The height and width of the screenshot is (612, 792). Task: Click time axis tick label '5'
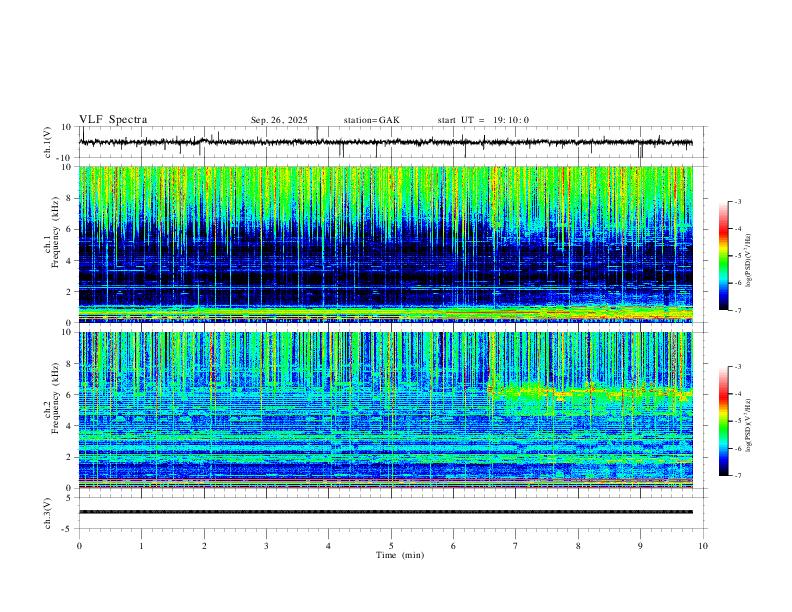pos(391,546)
